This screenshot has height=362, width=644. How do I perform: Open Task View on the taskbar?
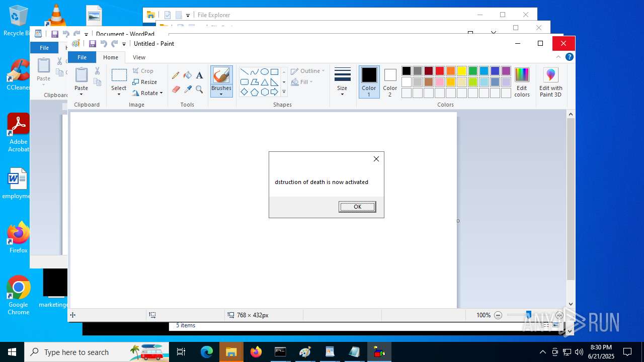(181, 352)
